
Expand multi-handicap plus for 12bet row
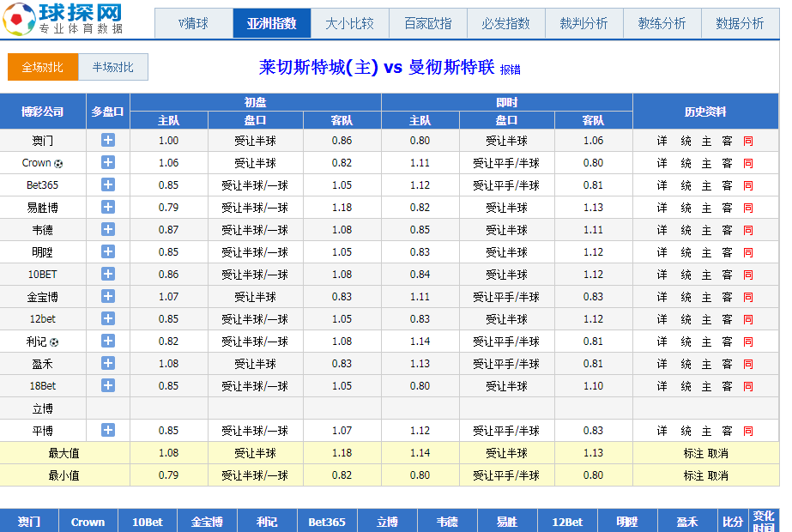[x=107, y=318]
